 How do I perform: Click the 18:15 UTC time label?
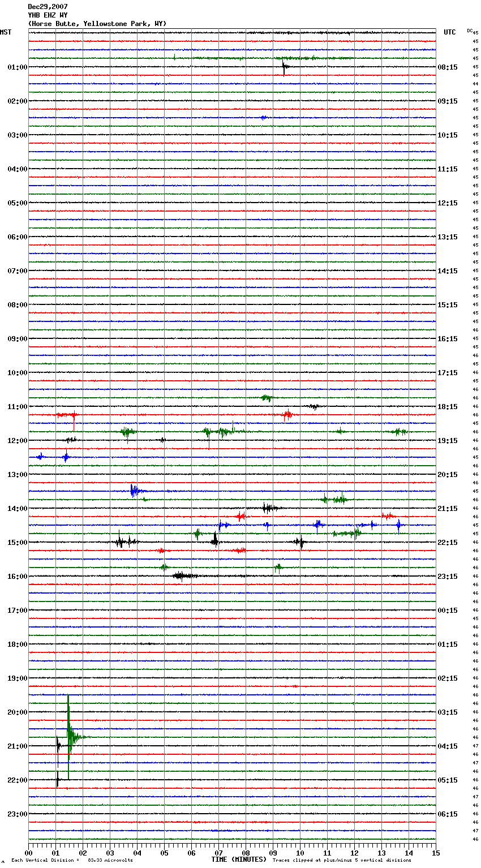(448, 407)
